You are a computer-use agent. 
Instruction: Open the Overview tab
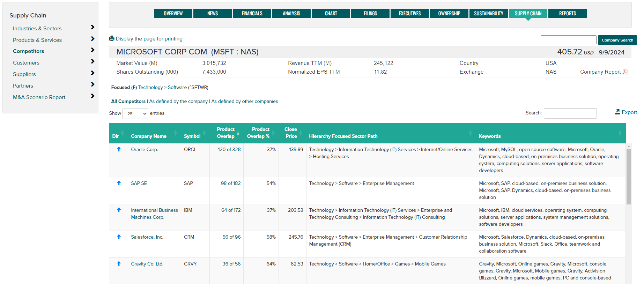(x=173, y=13)
